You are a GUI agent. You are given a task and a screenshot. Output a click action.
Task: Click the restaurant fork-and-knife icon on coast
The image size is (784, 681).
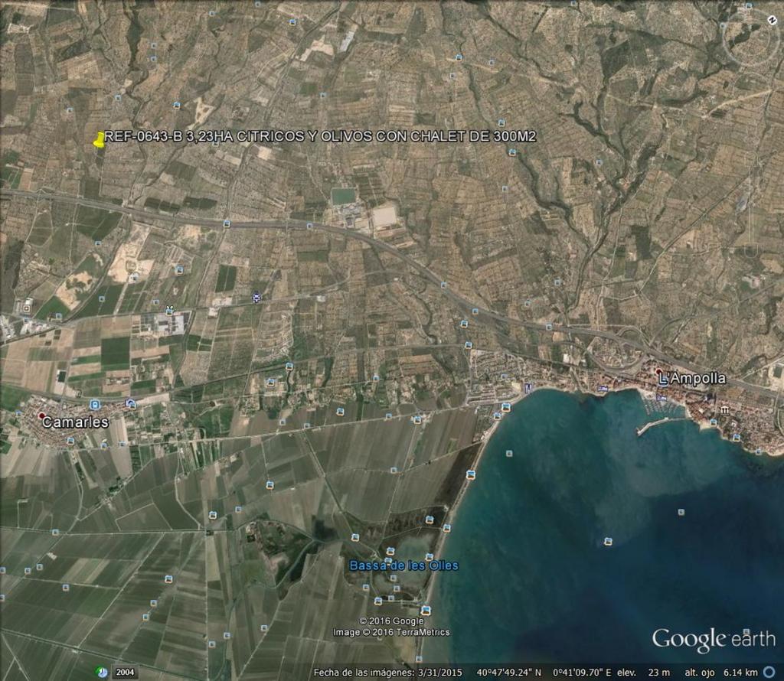(x=528, y=388)
